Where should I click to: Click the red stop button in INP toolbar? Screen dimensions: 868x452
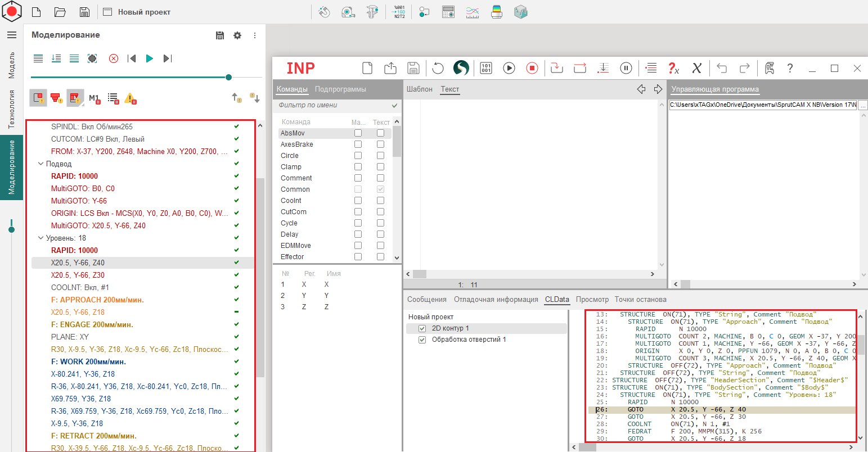pyautogui.click(x=532, y=68)
